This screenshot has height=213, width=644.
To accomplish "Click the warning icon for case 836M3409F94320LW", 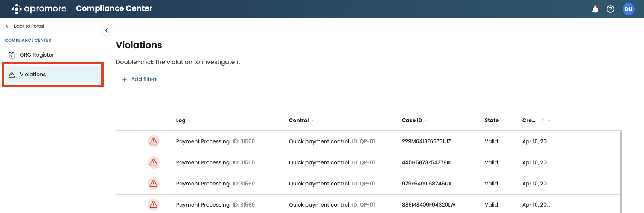I will [153, 205].
